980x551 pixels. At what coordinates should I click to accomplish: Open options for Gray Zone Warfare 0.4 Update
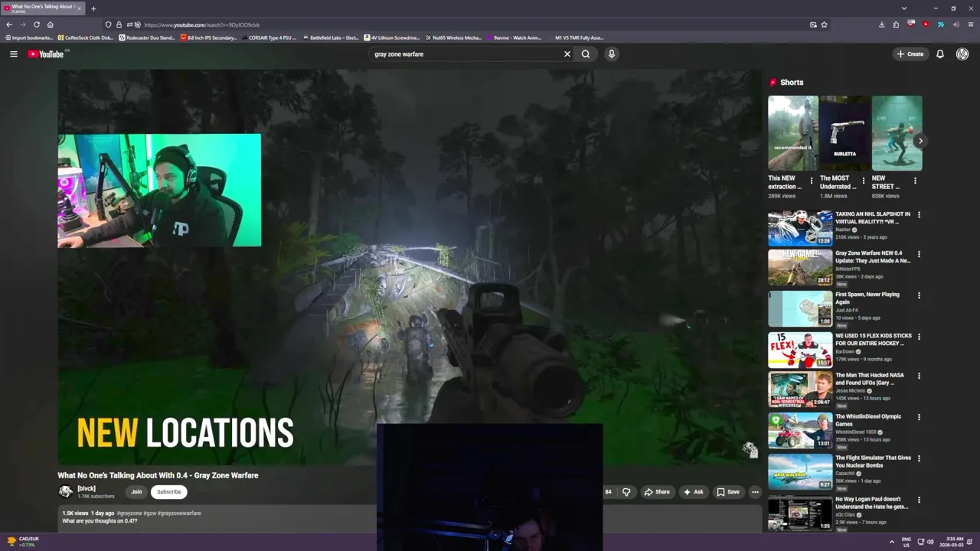click(919, 254)
